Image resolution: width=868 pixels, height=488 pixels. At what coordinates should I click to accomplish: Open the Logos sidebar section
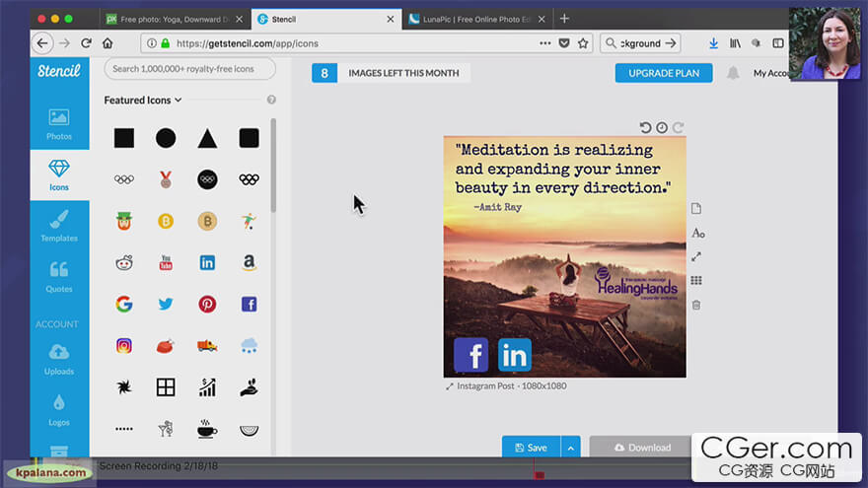58,410
